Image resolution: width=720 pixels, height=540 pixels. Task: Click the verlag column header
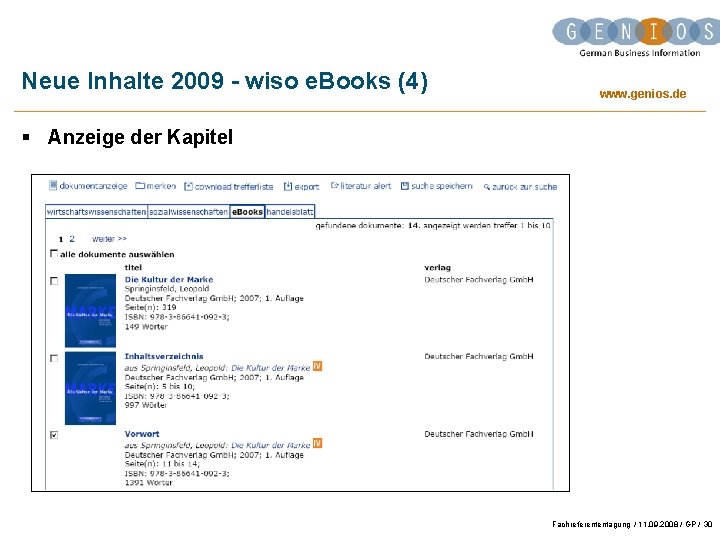pos(437,267)
